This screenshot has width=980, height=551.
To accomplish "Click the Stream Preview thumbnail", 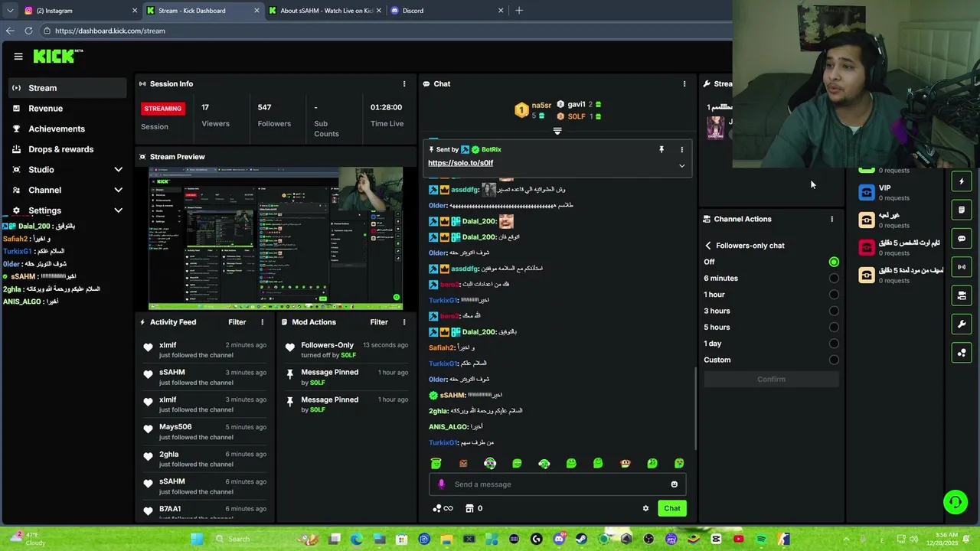I will pos(276,239).
